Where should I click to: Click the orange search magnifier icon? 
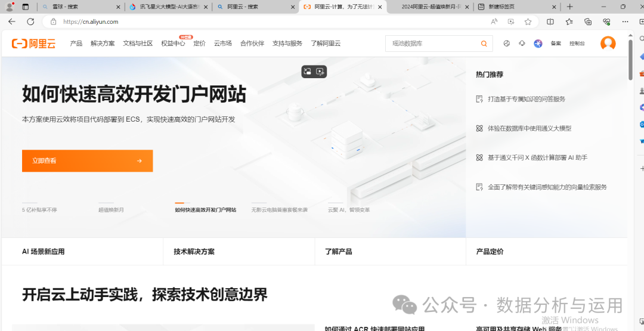coord(484,44)
